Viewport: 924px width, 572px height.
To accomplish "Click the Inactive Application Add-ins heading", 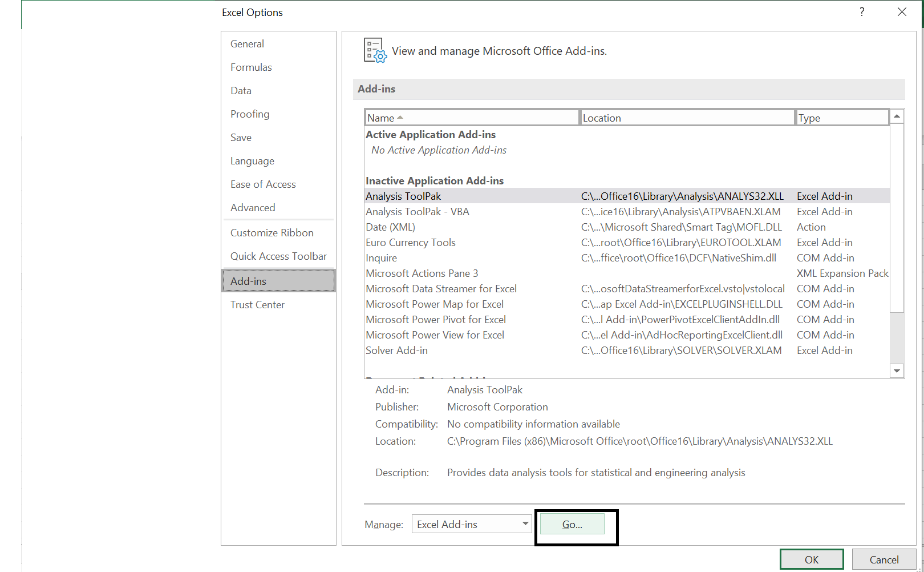I will click(435, 180).
